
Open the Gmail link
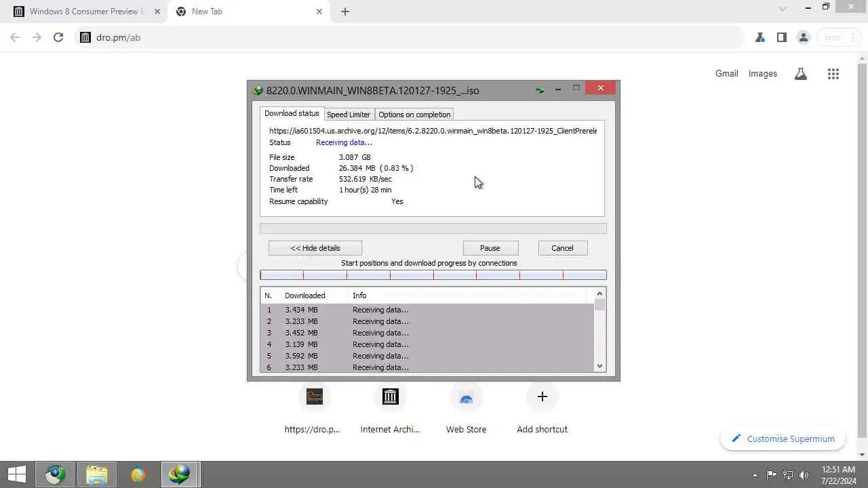coord(726,73)
